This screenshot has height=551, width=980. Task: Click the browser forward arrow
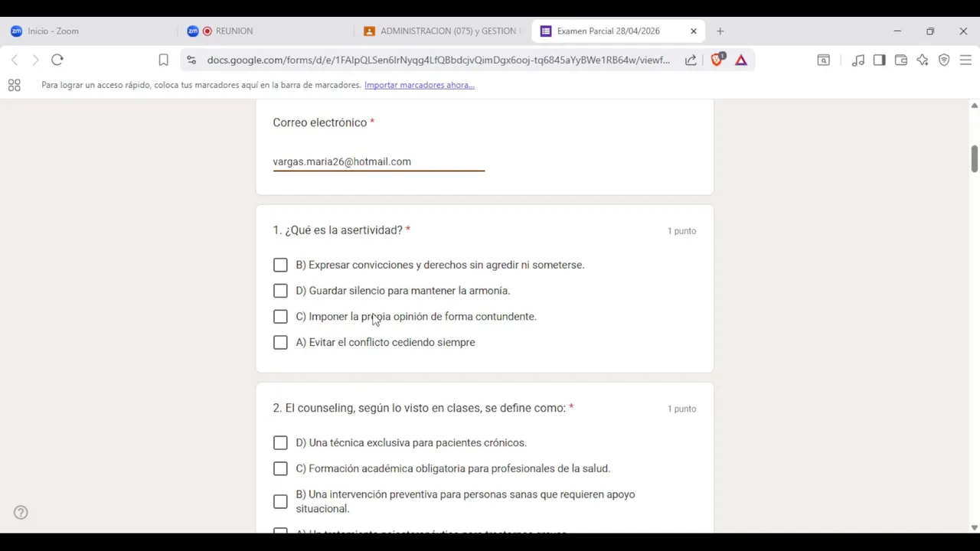point(35,60)
